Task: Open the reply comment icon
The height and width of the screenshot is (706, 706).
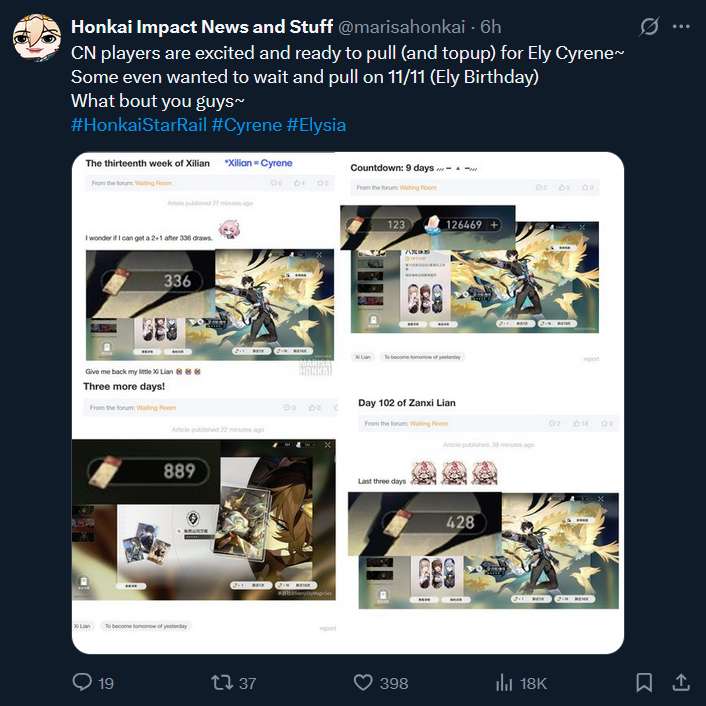Action: [82, 682]
